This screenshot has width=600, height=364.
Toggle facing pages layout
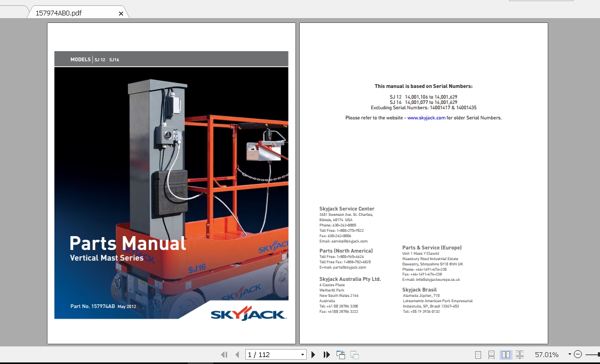505,354
